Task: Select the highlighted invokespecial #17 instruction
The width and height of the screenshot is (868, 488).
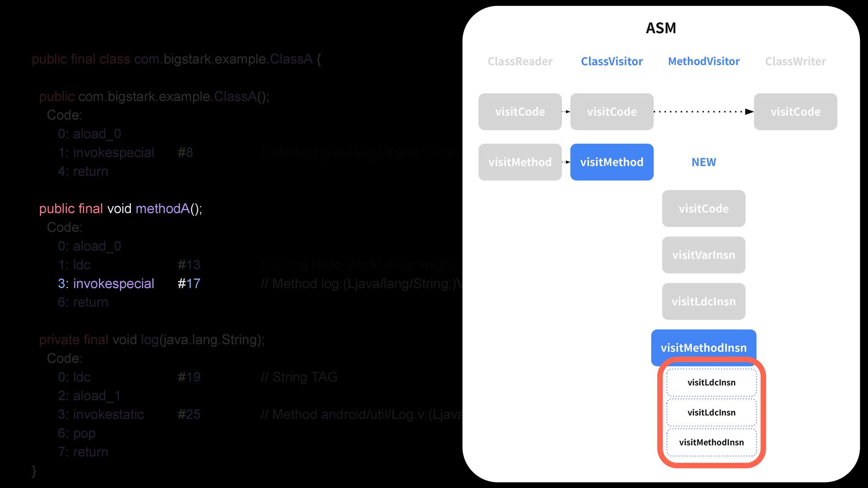Action: pyautogui.click(x=129, y=284)
